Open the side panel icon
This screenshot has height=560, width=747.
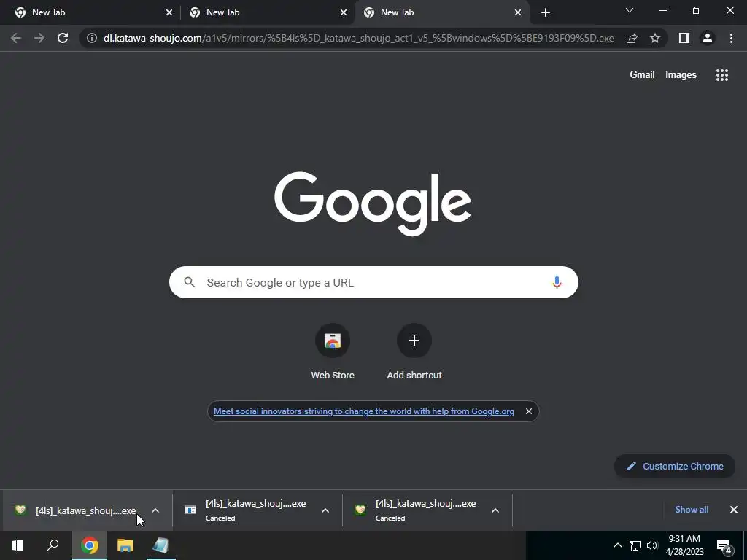pos(684,38)
